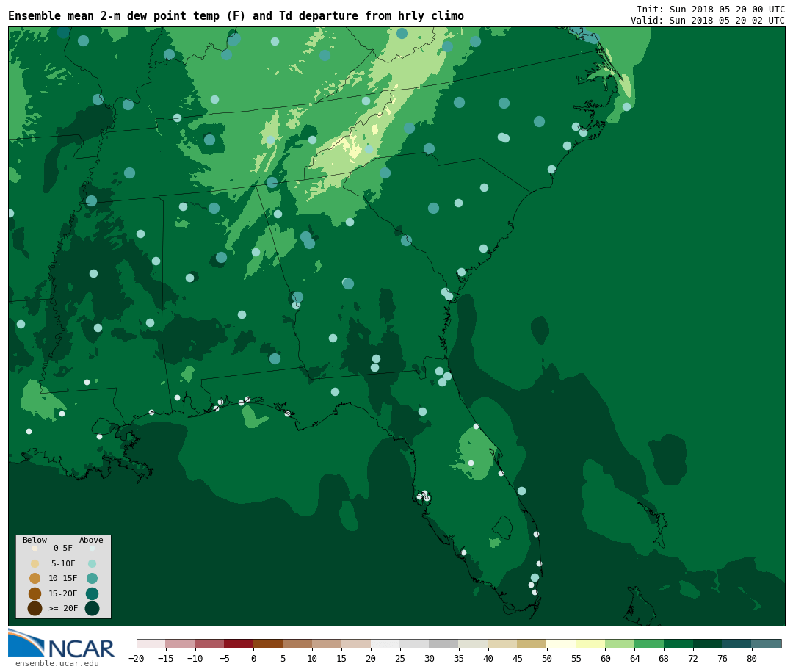Select the Init: Sun 2018-05-20 00 UTC text
The height and width of the screenshot is (672, 793).
pos(711,9)
